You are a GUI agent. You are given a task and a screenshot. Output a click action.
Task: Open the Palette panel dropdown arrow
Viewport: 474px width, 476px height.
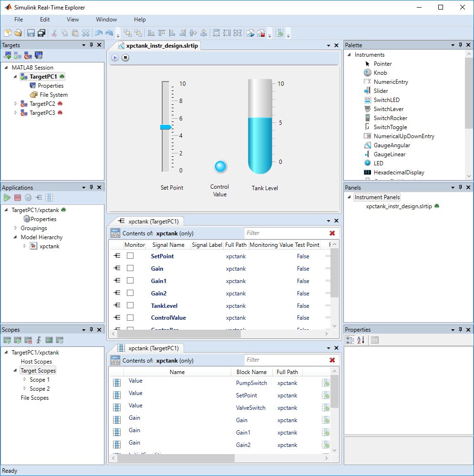click(453, 45)
